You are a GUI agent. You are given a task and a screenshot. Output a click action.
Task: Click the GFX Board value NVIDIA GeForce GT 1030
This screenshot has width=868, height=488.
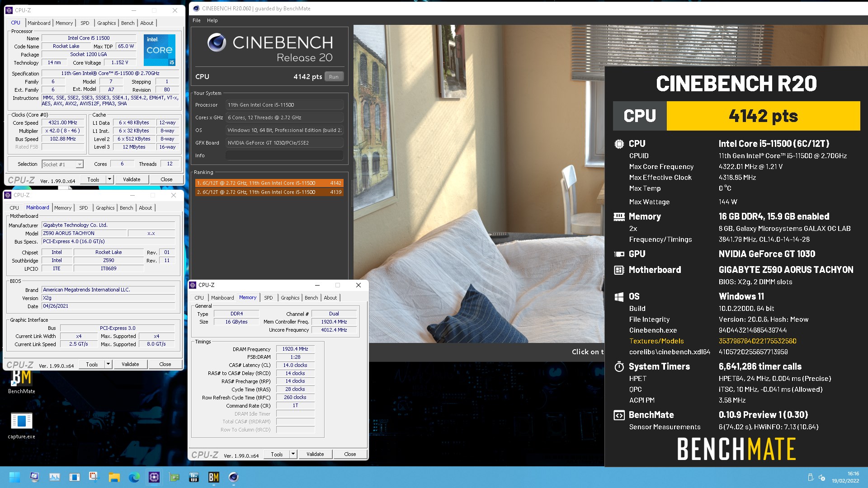click(284, 143)
